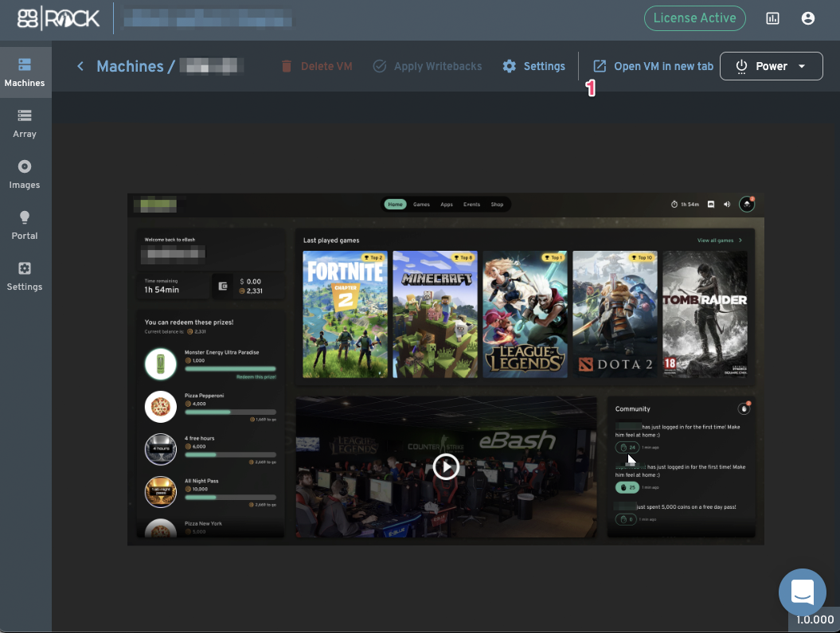
Task: Open the Portal sidebar section
Action: [25, 225]
